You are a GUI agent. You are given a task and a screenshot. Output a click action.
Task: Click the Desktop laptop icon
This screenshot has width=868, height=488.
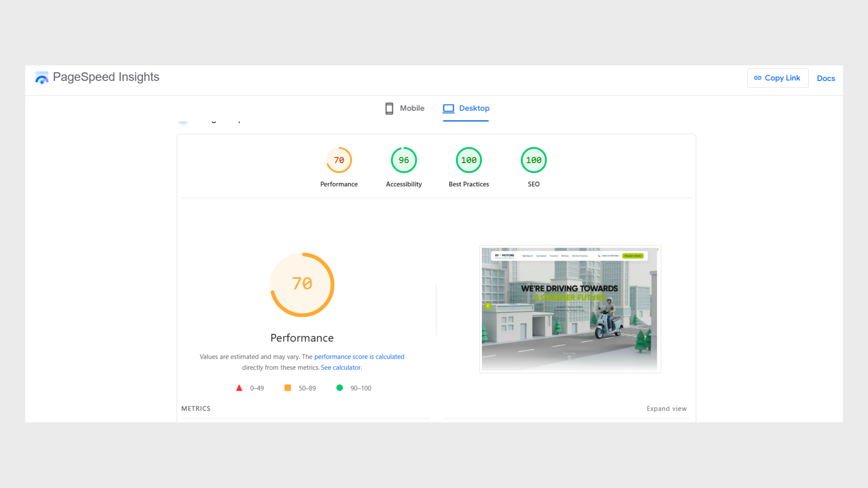coord(448,108)
